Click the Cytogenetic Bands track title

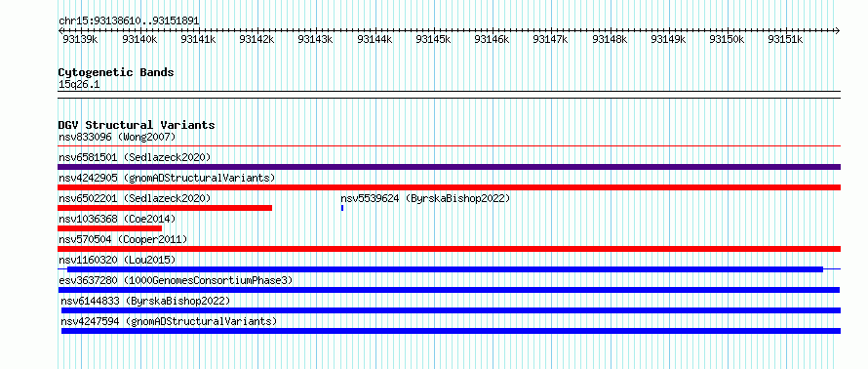pos(116,72)
